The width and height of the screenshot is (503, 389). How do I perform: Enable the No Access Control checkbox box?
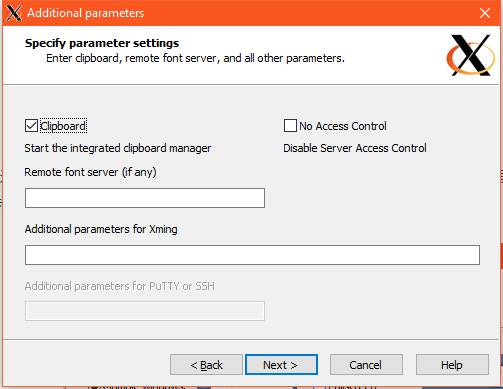coord(290,126)
